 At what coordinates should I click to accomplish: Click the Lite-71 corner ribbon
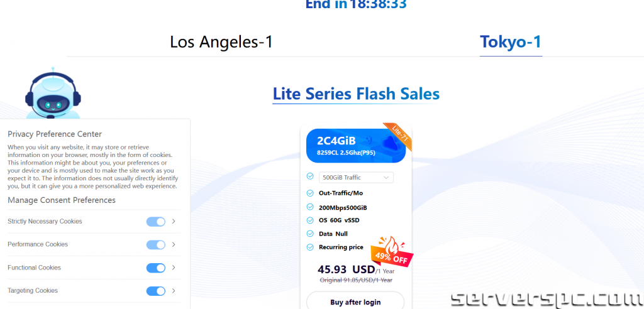(x=400, y=136)
